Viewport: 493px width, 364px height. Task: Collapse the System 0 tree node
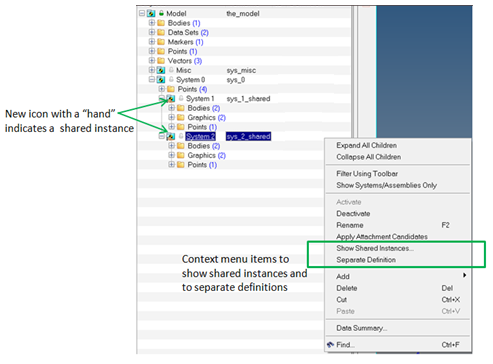152,80
